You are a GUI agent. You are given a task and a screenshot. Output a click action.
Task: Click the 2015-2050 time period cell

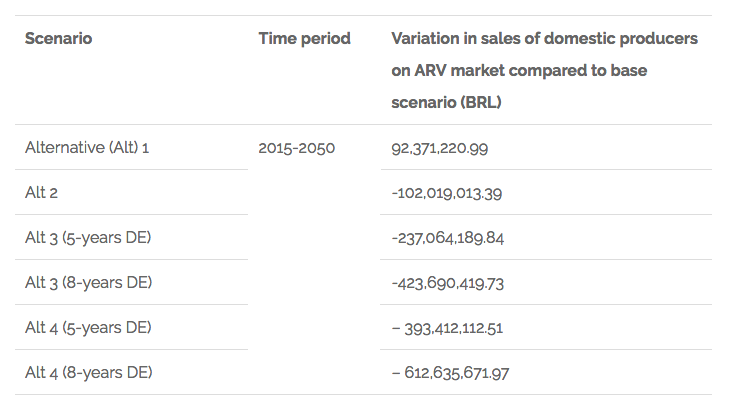click(296, 148)
